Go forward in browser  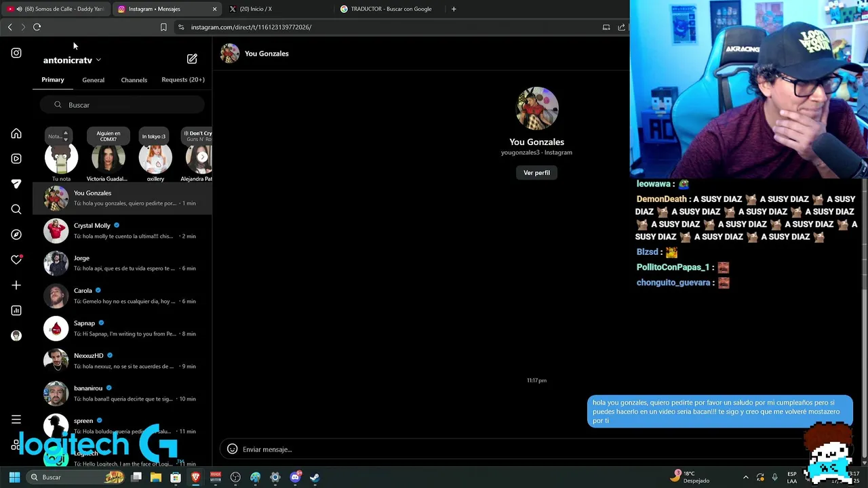click(x=23, y=27)
